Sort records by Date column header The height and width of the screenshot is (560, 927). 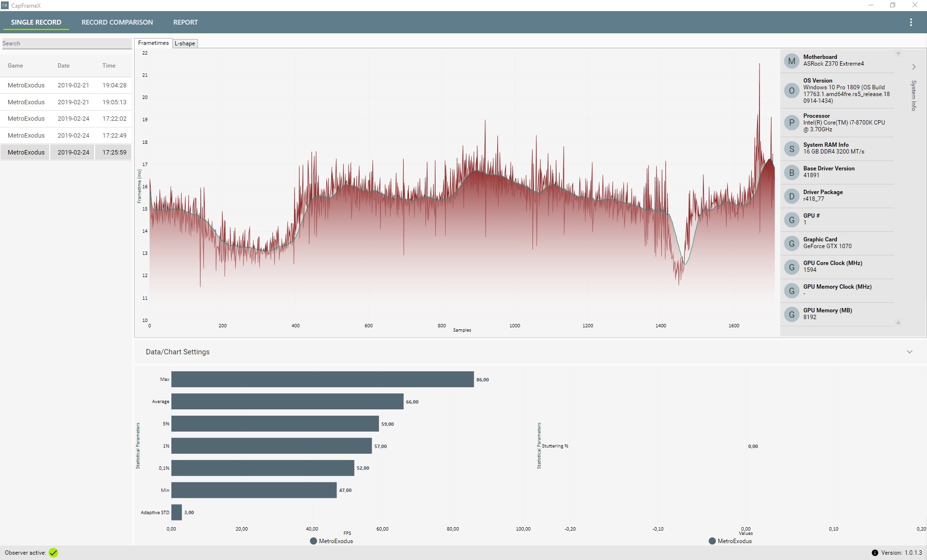click(64, 66)
